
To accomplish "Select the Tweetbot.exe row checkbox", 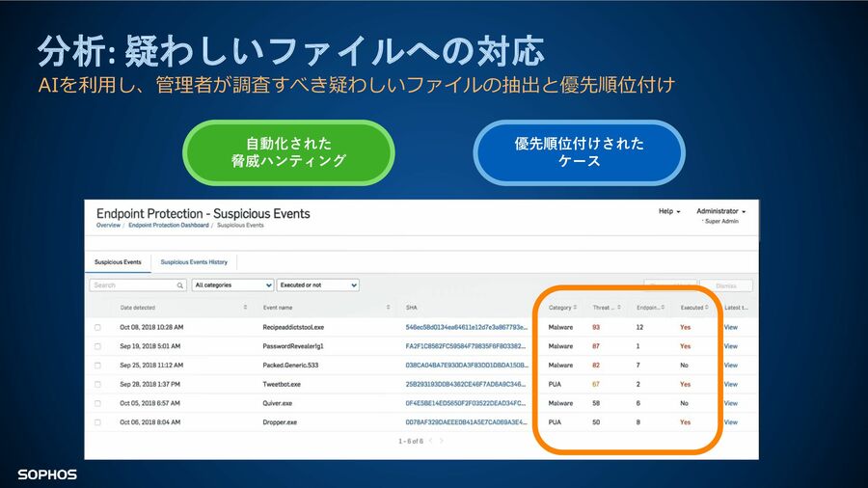I will (x=97, y=384).
